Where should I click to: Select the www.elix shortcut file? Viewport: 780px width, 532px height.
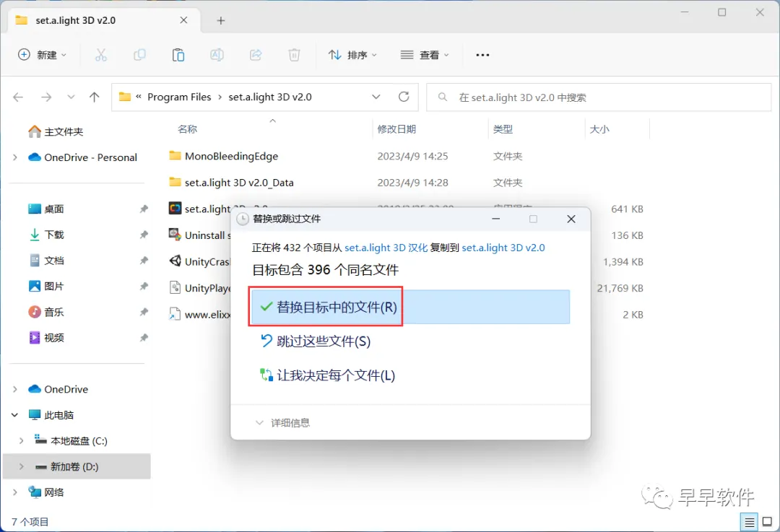tap(199, 314)
